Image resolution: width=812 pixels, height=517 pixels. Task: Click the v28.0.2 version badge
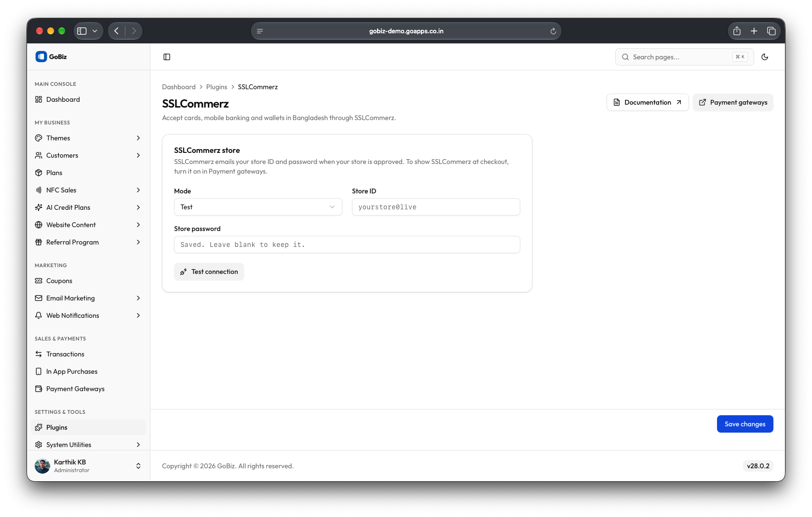(758, 466)
